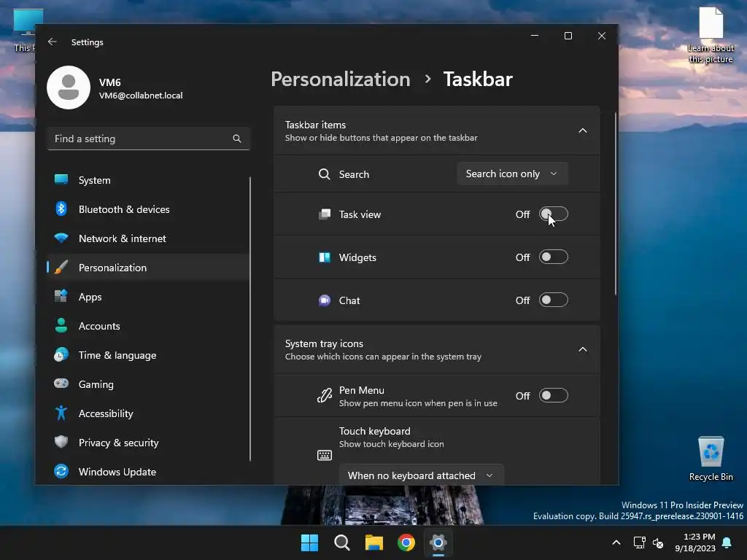
Task: Click the Settings gear icon on taskbar
Action: pos(438,542)
